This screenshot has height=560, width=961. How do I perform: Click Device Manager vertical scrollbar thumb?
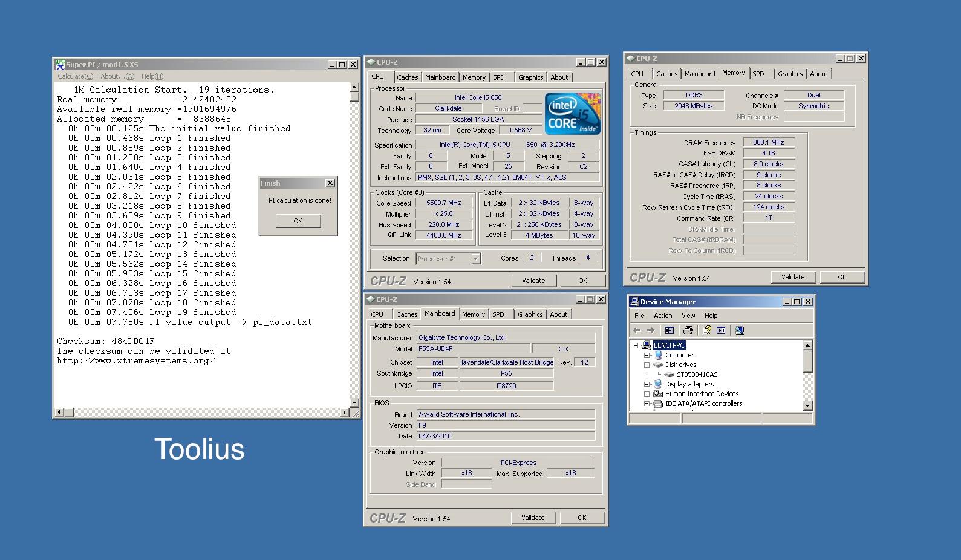807,361
